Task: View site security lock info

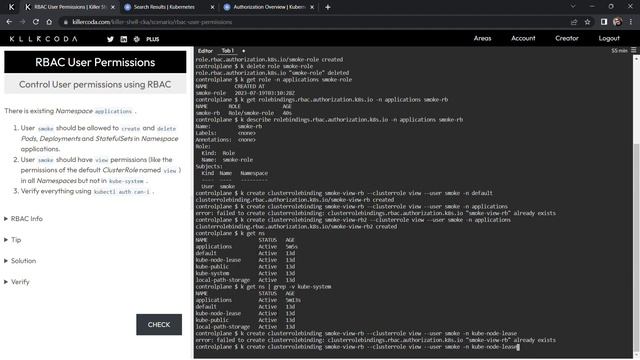Action: [x=65, y=22]
